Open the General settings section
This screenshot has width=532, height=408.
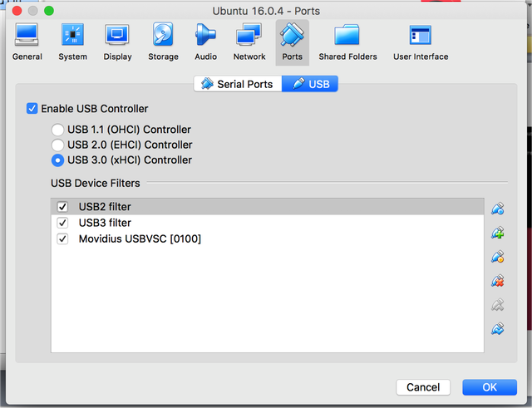[x=27, y=42]
